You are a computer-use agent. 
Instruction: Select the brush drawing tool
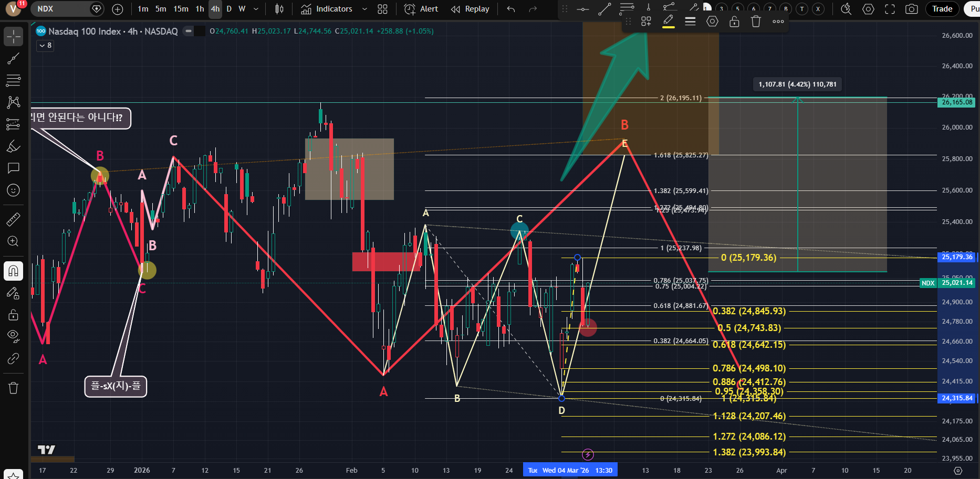click(13, 146)
